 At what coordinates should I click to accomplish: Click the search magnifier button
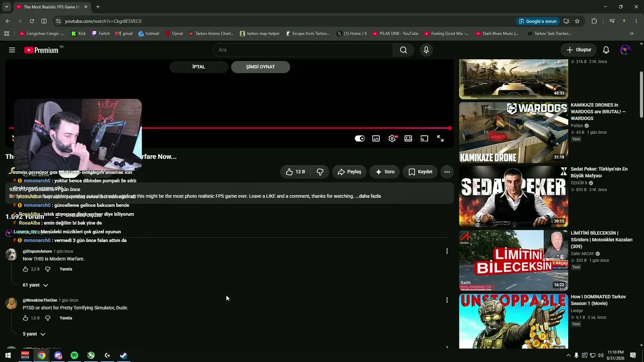click(404, 50)
